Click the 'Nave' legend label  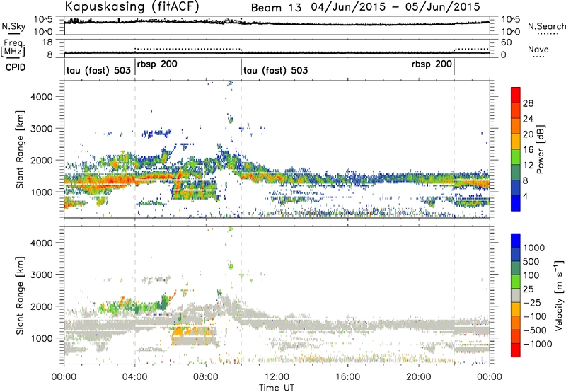pos(538,50)
